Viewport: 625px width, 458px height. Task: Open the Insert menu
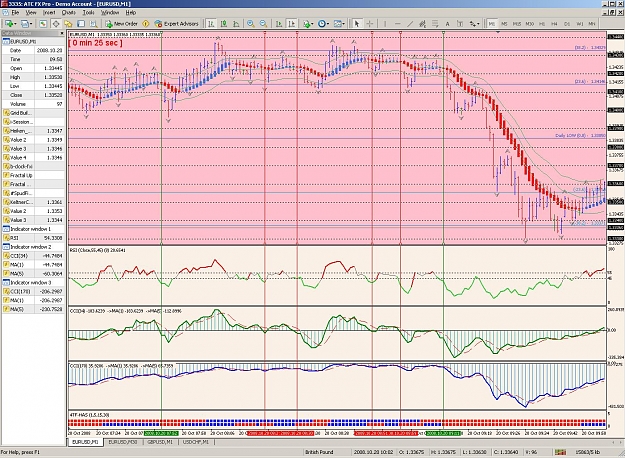point(49,13)
